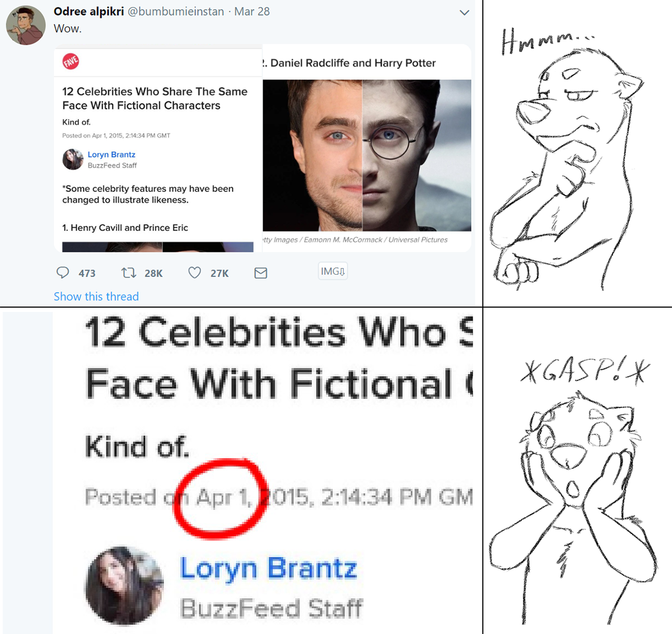The height and width of the screenshot is (634, 672).
Task: Click the red FAVE logo badge
Action: pyautogui.click(x=71, y=61)
